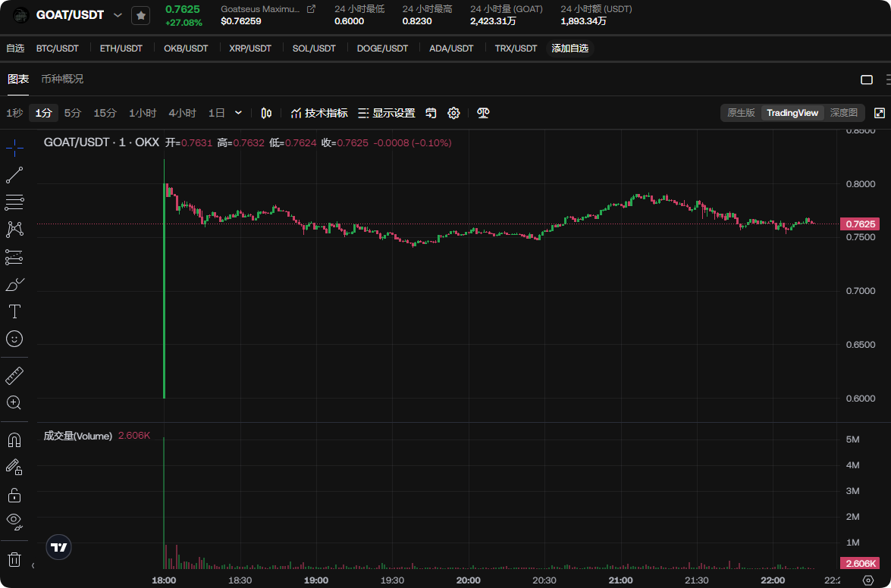The image size is (891, 588).
Task: Select the 15分 time interval
Action: 105,113
